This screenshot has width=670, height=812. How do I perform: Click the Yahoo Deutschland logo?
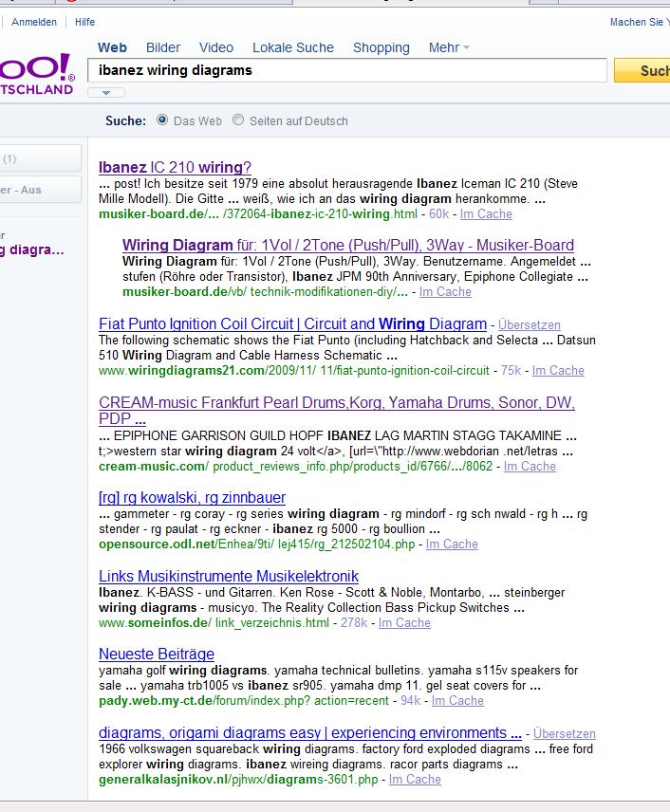pyautogui.click(x=37, y=74)
